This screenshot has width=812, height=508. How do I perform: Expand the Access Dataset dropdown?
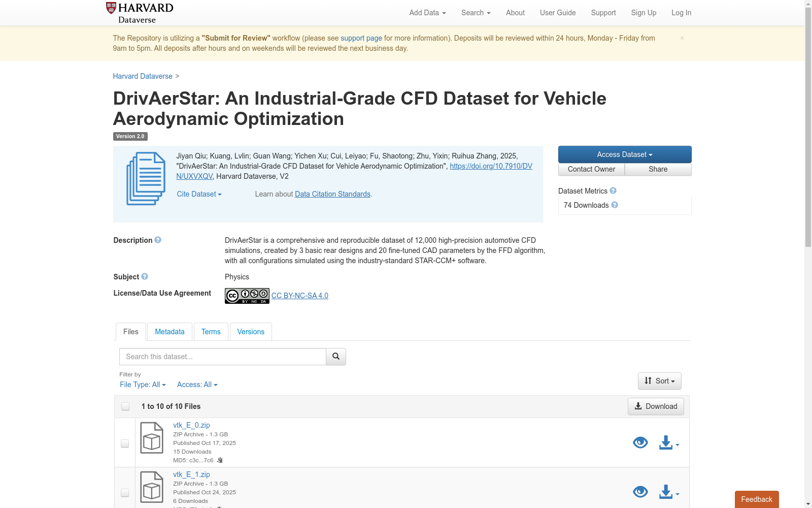tap(625, 154)
